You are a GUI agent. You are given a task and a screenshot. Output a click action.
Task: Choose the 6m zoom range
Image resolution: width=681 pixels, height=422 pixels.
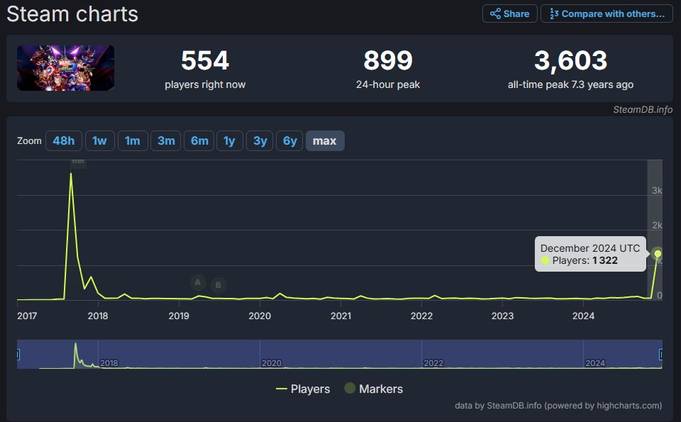click(199, 141)
